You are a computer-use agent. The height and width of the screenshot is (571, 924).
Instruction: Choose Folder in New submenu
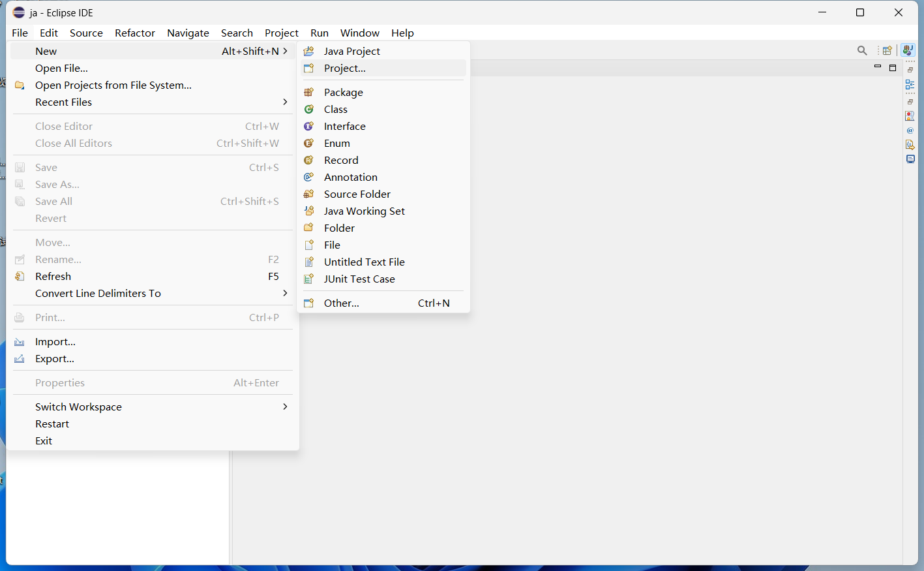[383, 228]
